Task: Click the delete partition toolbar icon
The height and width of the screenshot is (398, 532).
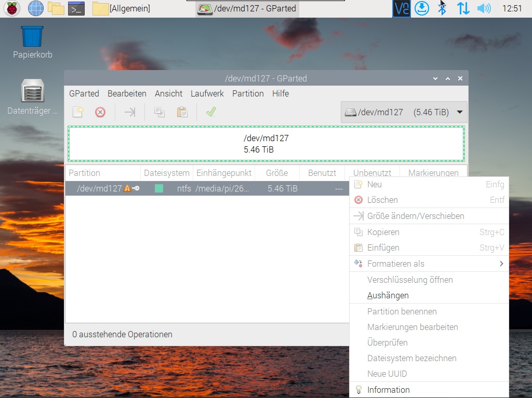Action: [x=100, y=112]
